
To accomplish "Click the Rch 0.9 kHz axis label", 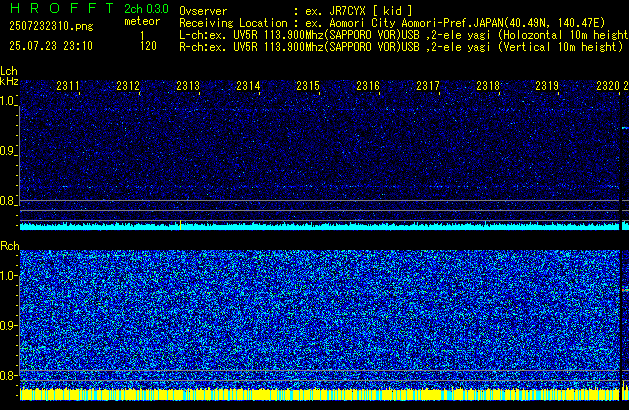I will 8,325.
